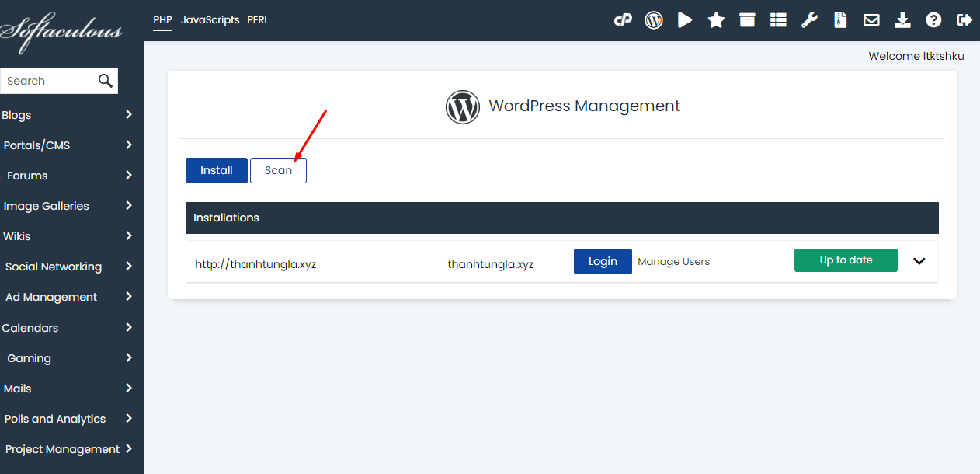Open WordPress Manager icon in top bar
Viewport: 980px width, 474px height.
coord(654,20)
